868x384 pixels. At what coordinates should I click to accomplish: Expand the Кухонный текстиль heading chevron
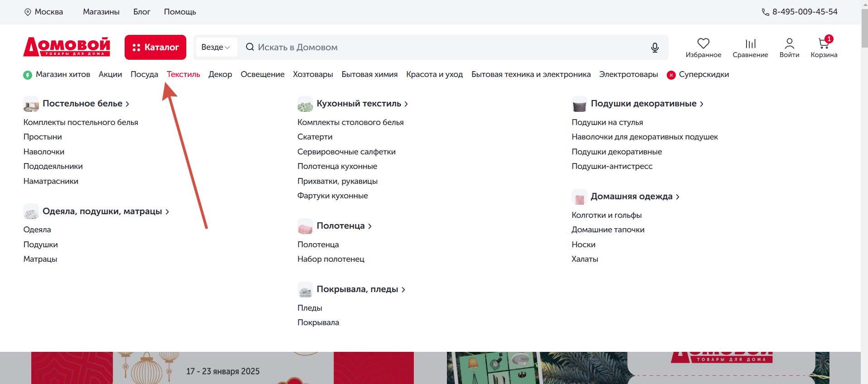pyautogui.click(x=406, y=104)
